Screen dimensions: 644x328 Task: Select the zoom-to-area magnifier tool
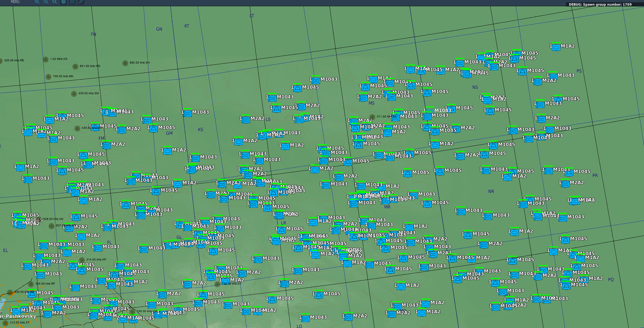click(54, 2)
